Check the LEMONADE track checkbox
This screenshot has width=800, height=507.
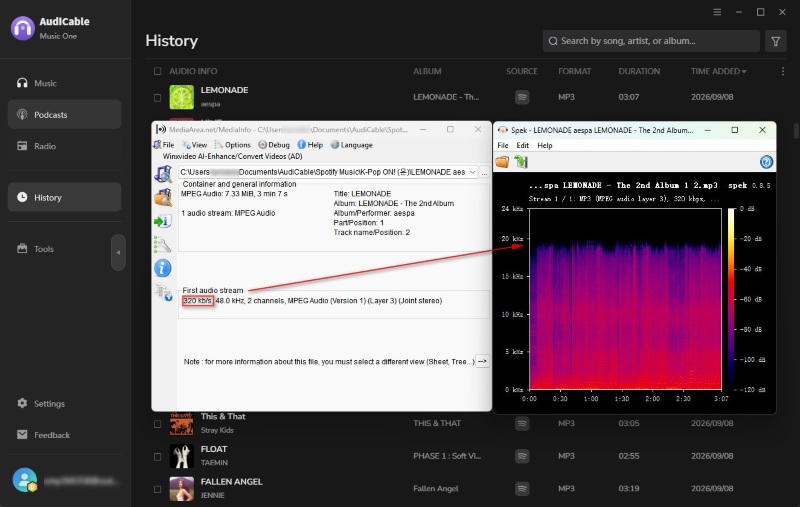tap(158, 97)
